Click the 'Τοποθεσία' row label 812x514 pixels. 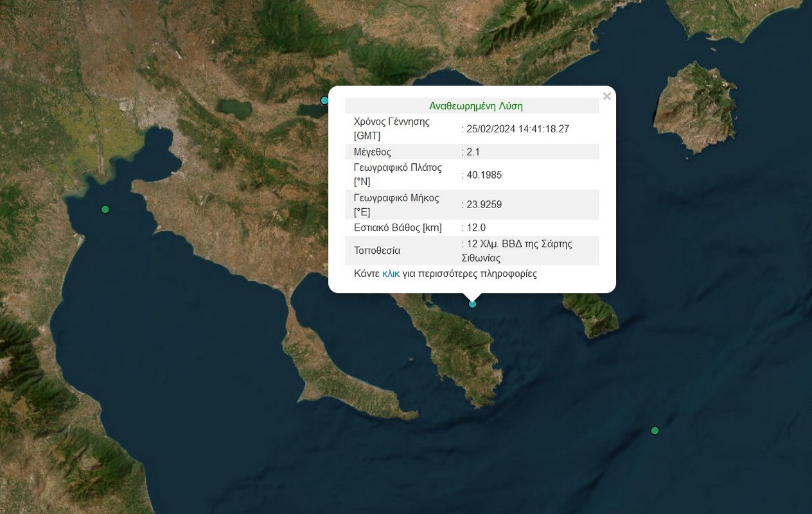point(377,251)
